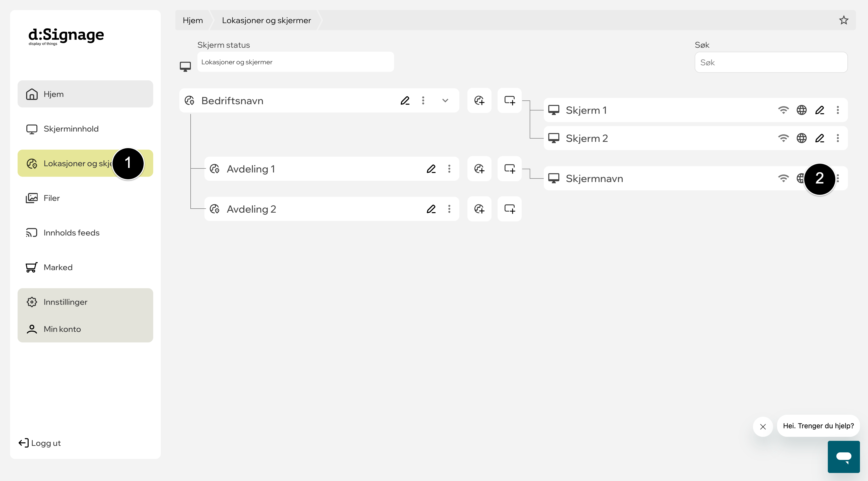Edit Skjerm 2 with pencil icon

(820, 138)
